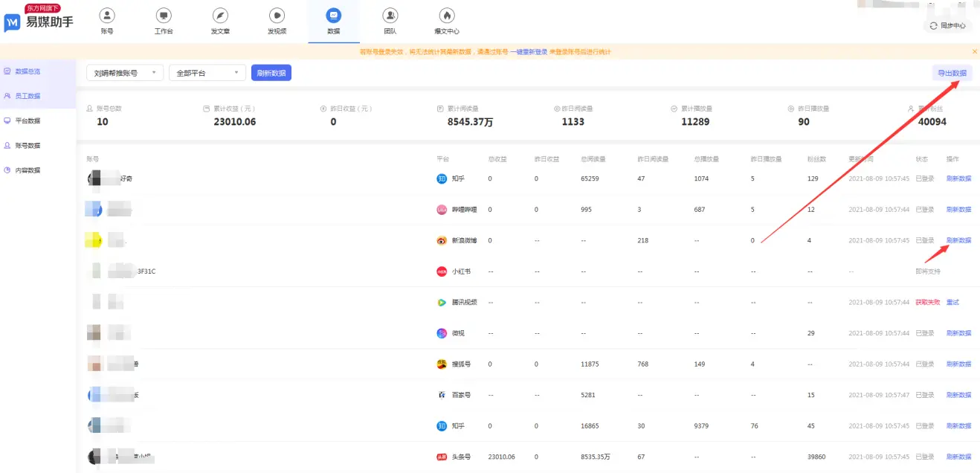The image size is (980, 473).
Task: Click the 即将支持 status in 小红书 row
Action: 928,271
